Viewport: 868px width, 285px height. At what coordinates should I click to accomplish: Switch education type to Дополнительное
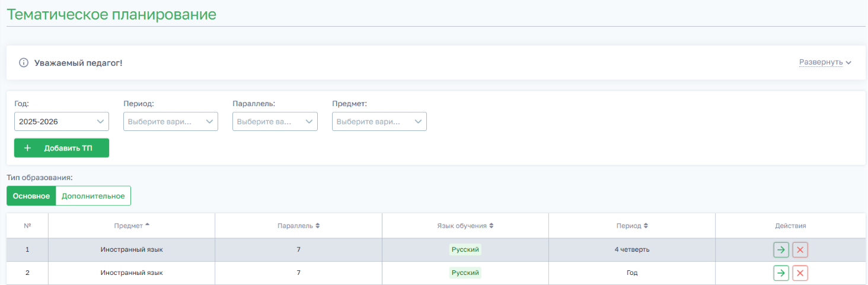coord(93,196)
